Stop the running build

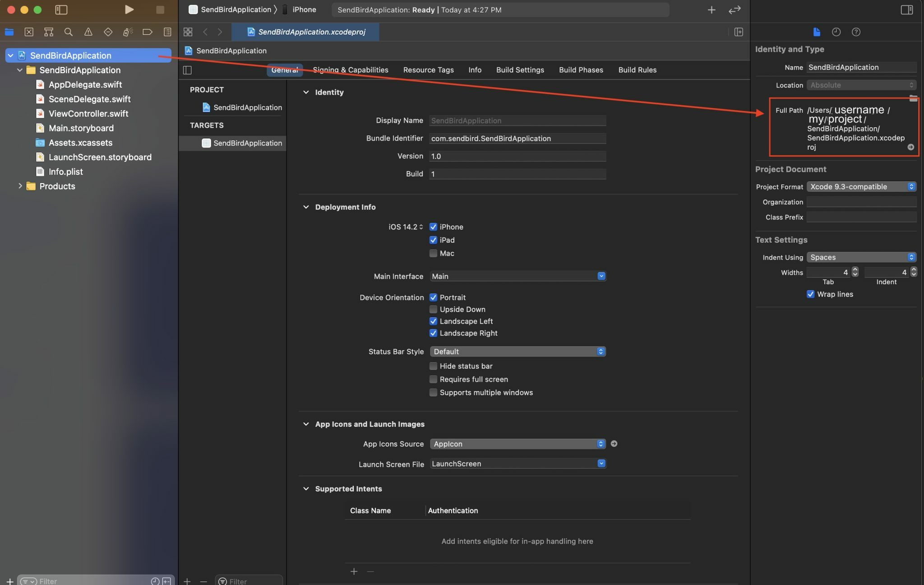(x=160, y=9)
